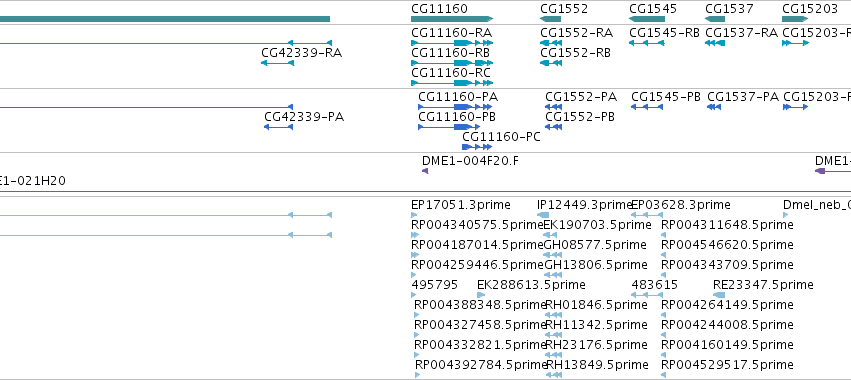Select the feature labeled 483615
851x380 pixels.
coord(655,285)
